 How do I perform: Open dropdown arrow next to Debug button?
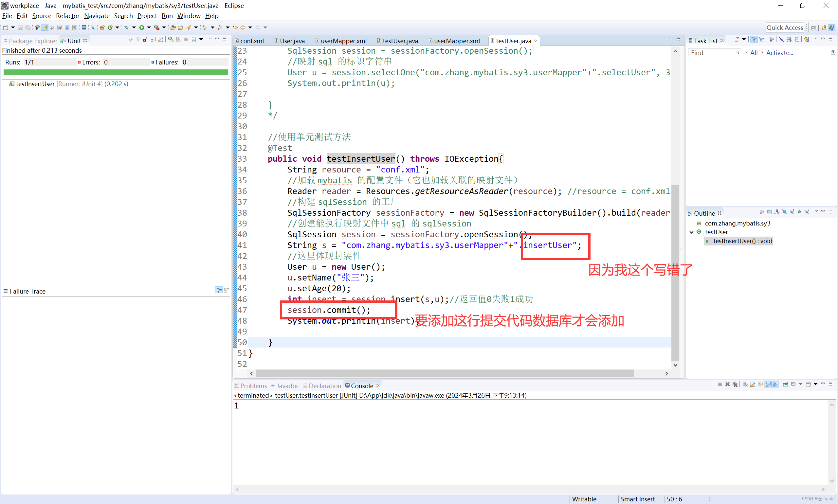coord(134,27)
